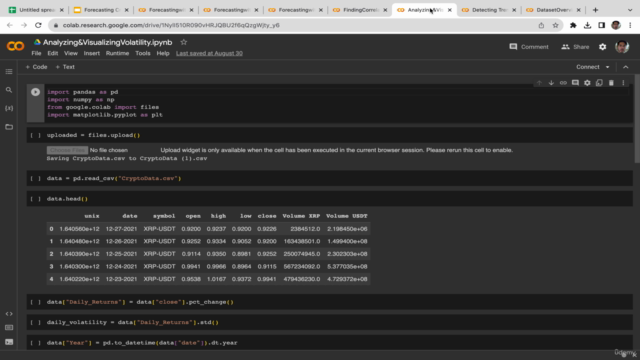The image size is (640, 360).
Task: Open Colab notebook settings gear
Action: pyautogui.click(x=602, y=47)
